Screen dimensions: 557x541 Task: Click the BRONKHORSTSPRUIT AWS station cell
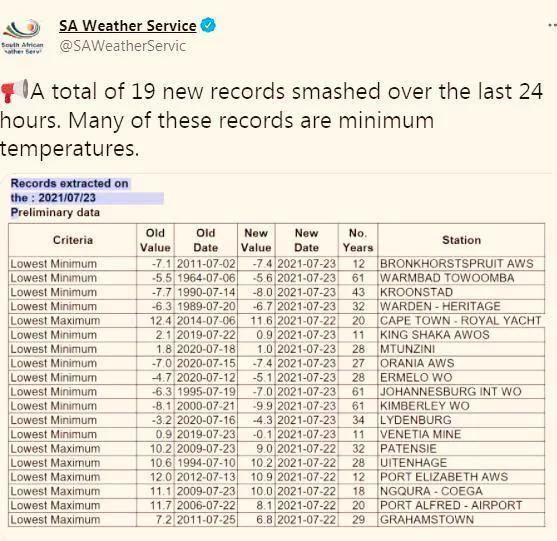point(461,264)
